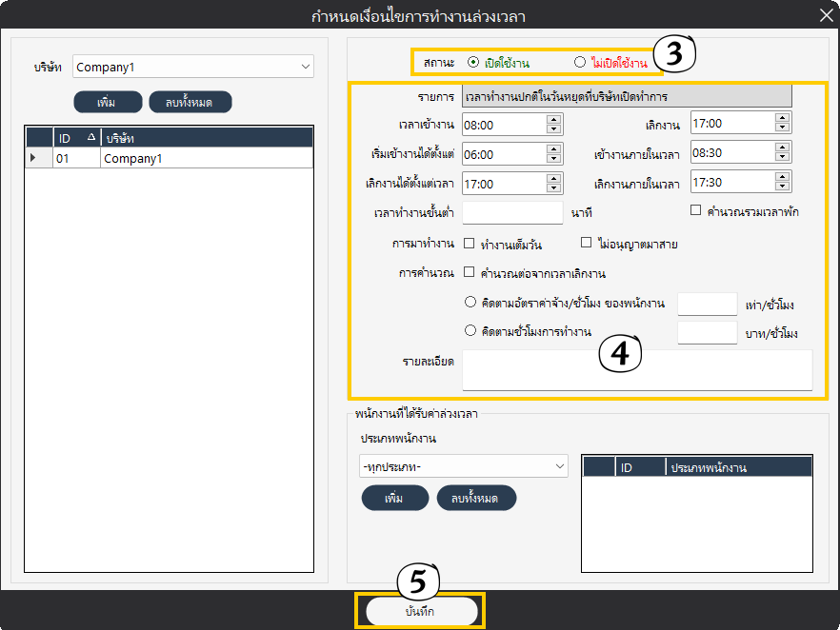Increase เลิกงานได้ตั้งแต่เวลา using up arrow
The width and height of the screenshot is (840, 630).
click(553, 178)
